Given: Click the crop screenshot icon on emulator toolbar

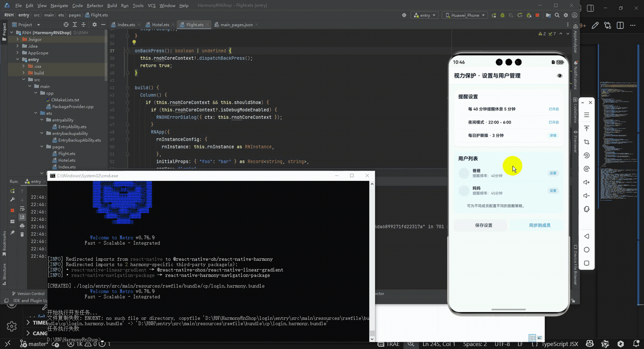Looking at the screenshot, I should click(586, 142).
